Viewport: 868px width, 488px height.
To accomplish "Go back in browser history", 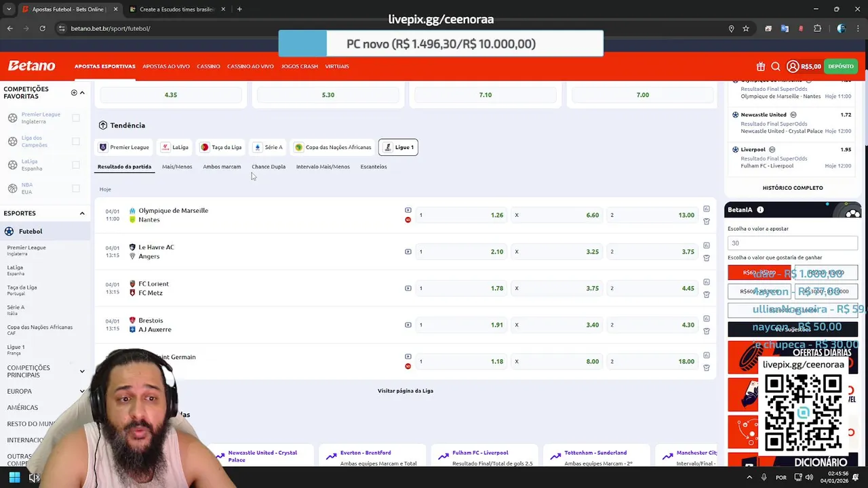I will click(x=9, y=28).
